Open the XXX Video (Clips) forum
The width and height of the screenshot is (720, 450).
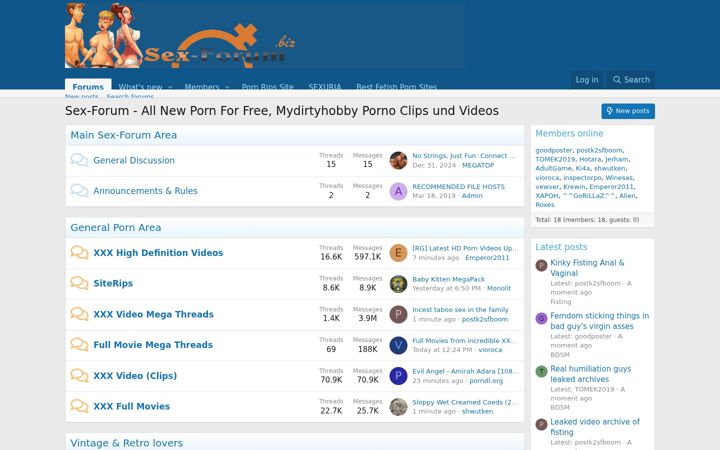135,376
